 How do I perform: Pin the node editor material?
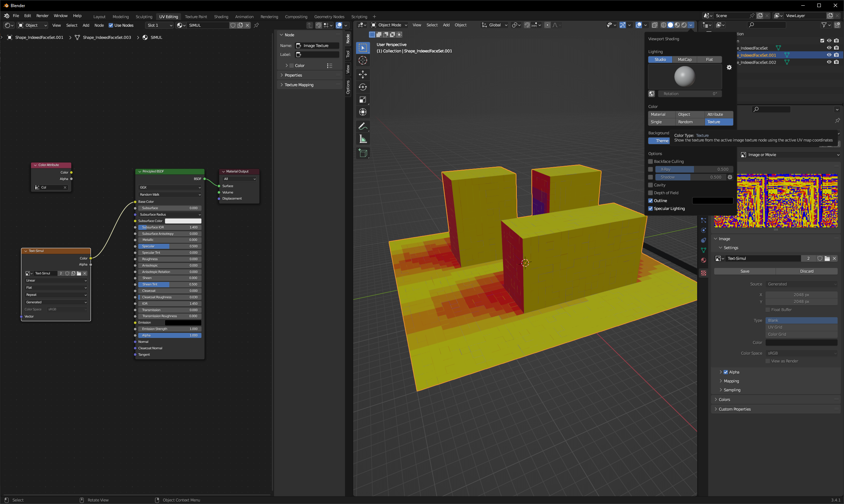pyautogui.click(x=256, y=25)
